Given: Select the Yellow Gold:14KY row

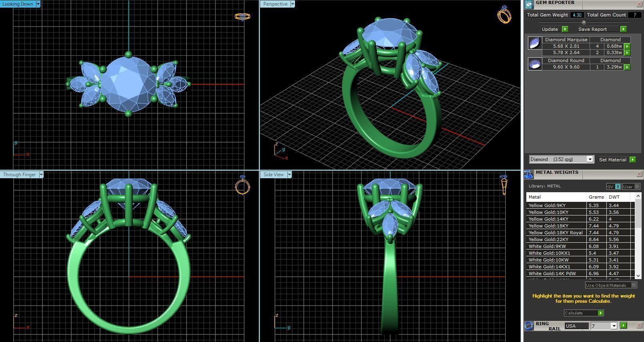Looking at the screenshot, I should 580,219.
